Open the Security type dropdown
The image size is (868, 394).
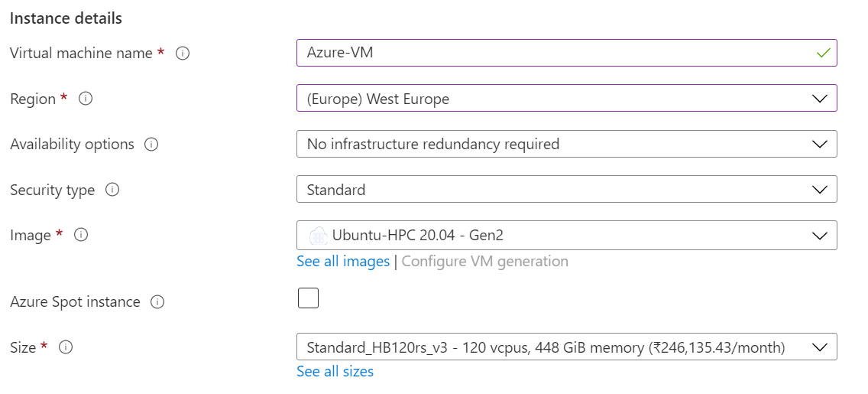pyautogui.click(x=566, y=190)
